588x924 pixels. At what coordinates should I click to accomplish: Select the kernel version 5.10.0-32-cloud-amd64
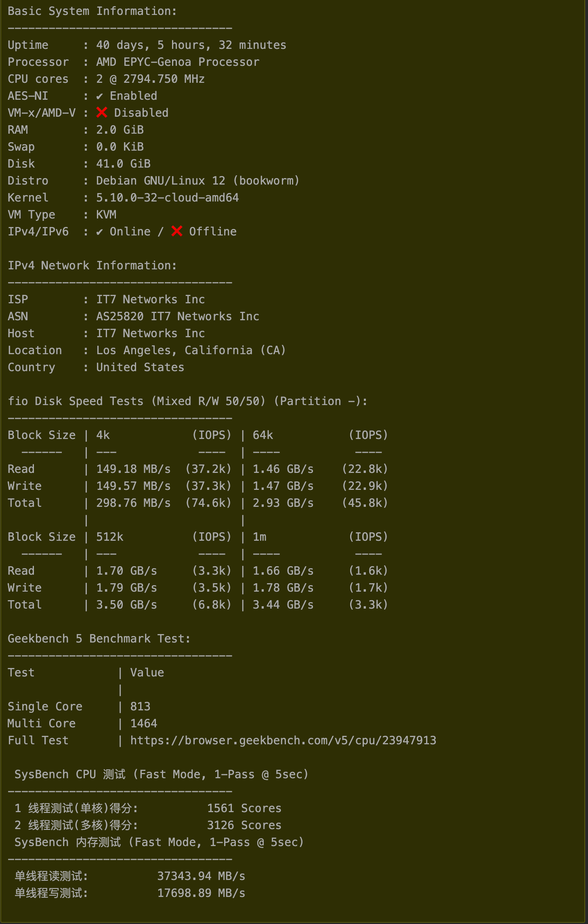167,198
